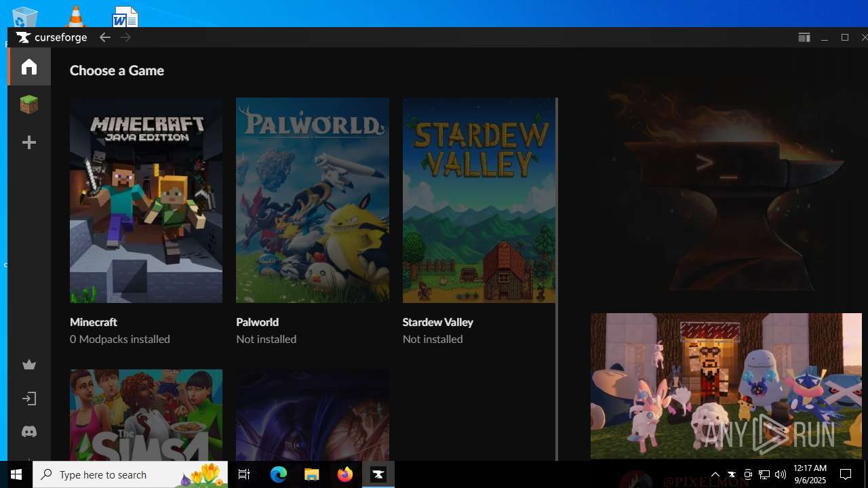
Task: Click the game list vertical scrollbar
Action: [x=557, y=279]
